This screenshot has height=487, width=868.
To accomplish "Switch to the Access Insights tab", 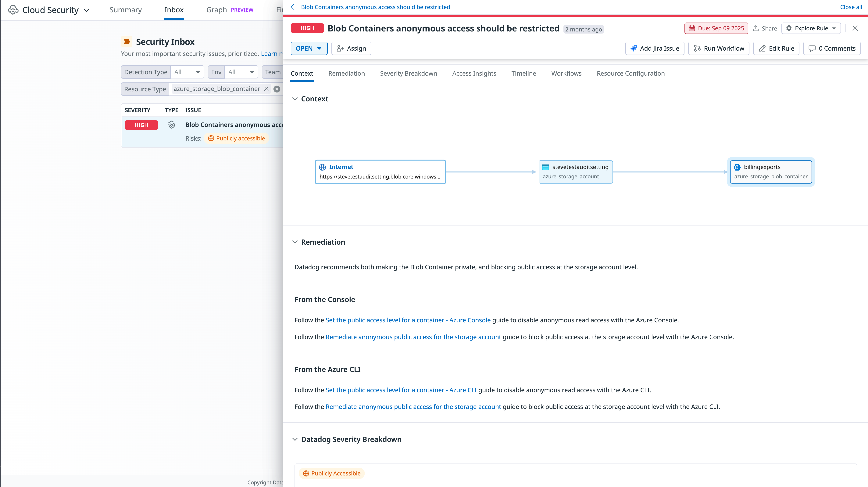I will tap(474, 73).
